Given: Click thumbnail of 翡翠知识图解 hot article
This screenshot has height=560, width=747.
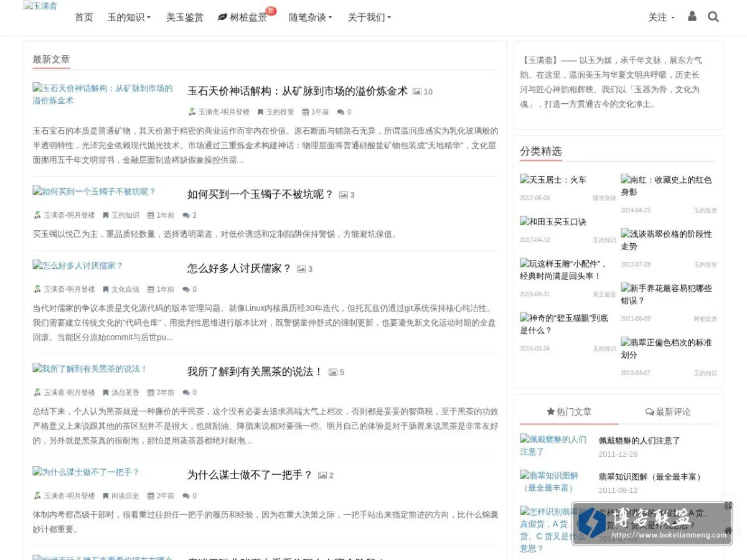Looking at the screenshot, I should coord(553,481).
